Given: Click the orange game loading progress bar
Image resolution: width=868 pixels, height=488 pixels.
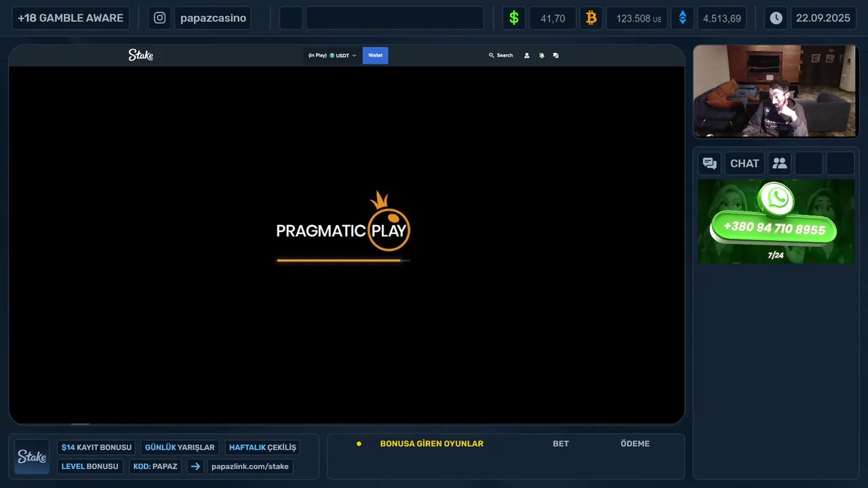Looking at the screenshot, I should pos(343,260).
